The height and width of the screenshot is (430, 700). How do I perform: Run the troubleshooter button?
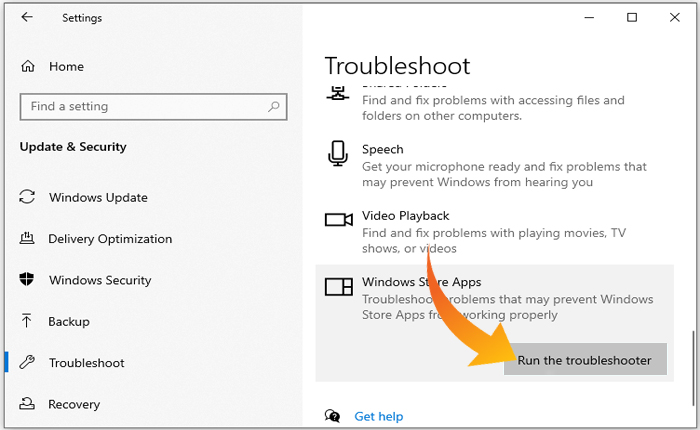(x=585, y=360)
